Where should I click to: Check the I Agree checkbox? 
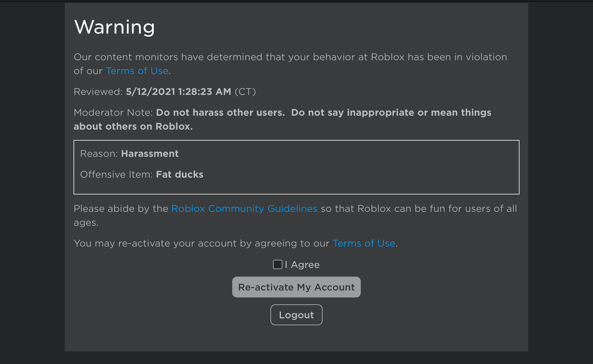click(277, 264)
